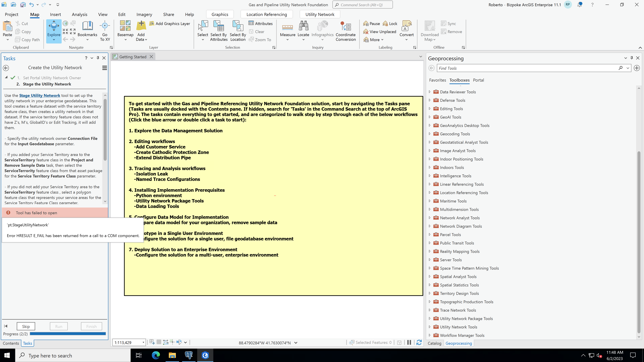Expand the Editing Tools toolbox

tap(430, 108)
